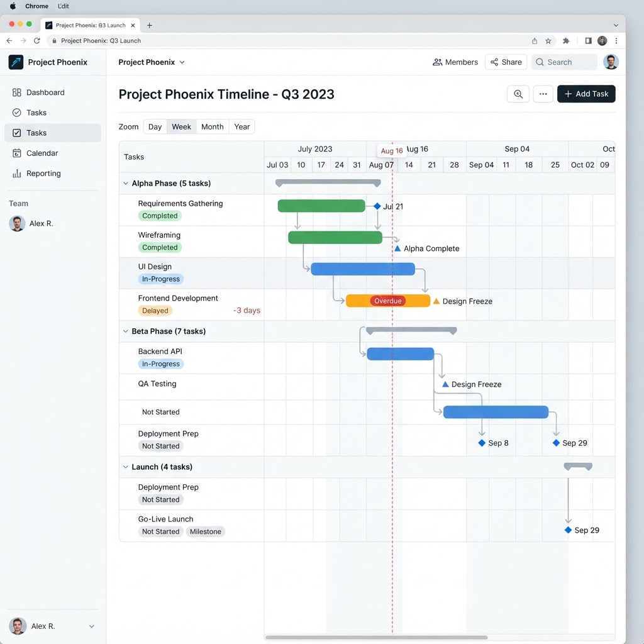The width and height of the screenshot is (644, 644).
Task: Click the Requirements Gathering green bar
Action: [x=321, y=206]
